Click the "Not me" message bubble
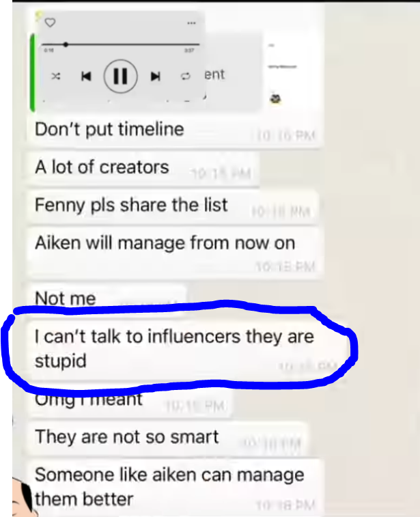Screen dimensions: 420x517 106,297
